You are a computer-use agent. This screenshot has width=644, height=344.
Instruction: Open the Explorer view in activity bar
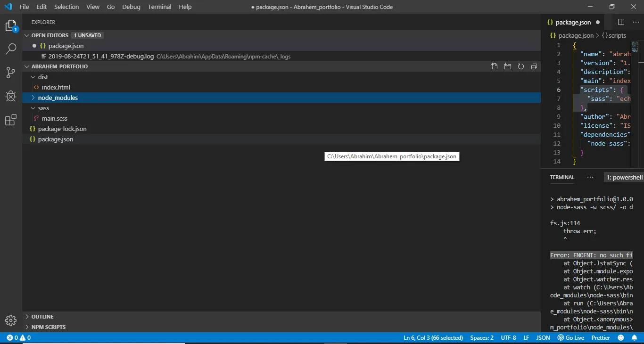11,26
